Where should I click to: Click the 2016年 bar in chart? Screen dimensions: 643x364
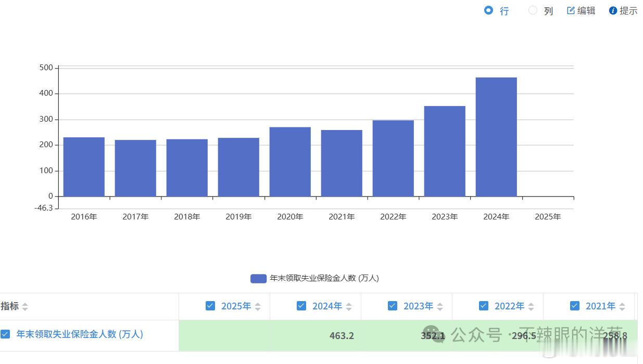[84, 167]
